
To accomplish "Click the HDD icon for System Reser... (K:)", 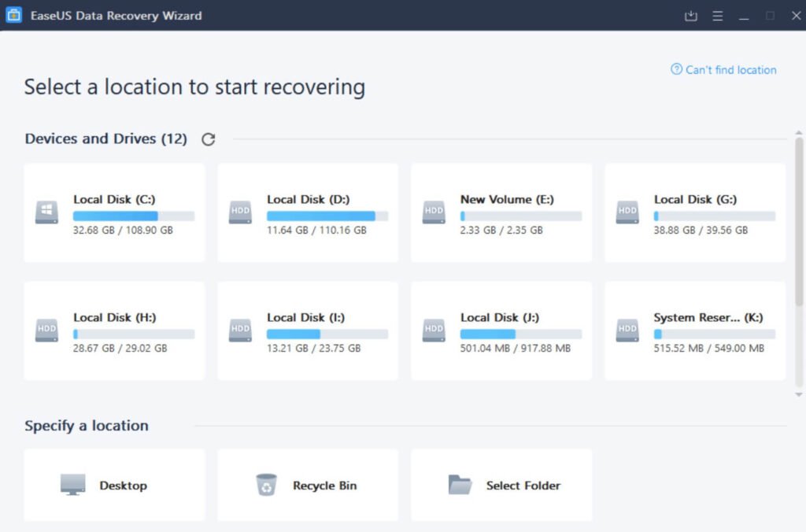I will (627, 331).
